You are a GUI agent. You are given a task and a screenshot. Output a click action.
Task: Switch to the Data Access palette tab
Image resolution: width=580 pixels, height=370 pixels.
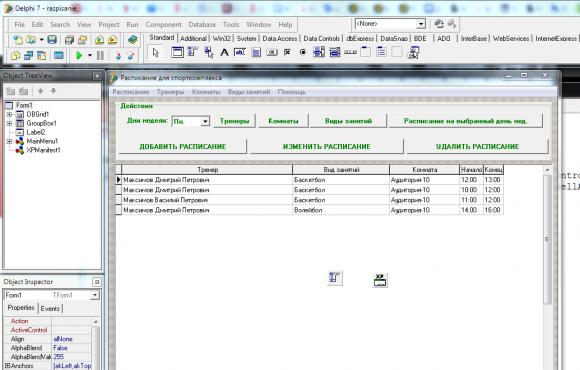[x=280, y=38]
